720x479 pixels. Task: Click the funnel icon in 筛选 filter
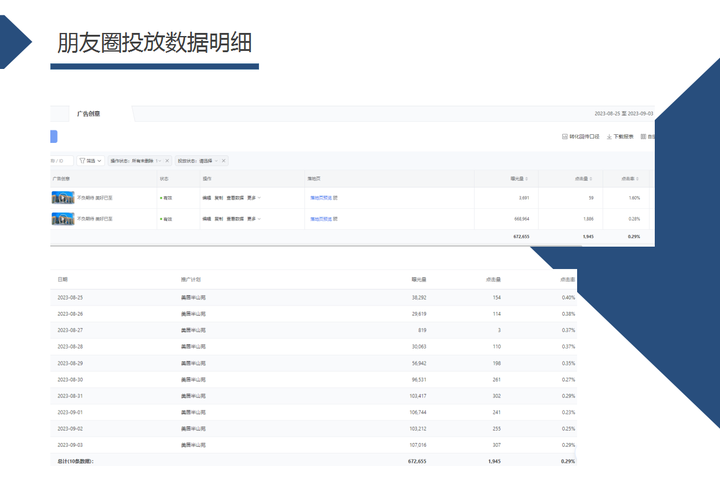tap(82, 160)
